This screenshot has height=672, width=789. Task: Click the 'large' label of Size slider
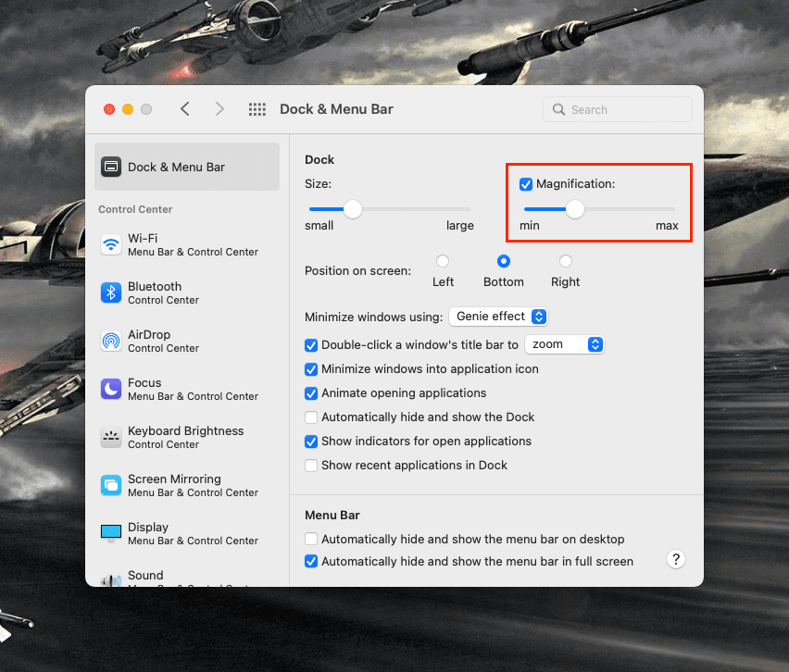pyautogui.click(x=460, y=225)
